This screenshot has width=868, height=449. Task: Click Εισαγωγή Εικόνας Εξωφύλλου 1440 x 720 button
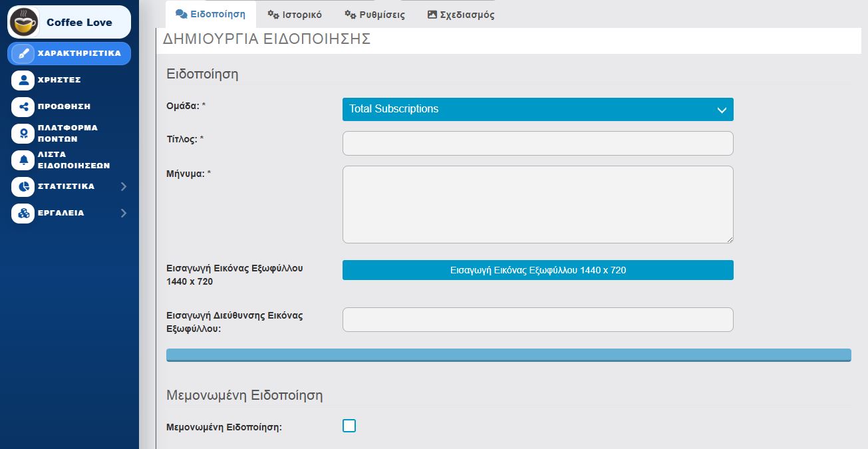537,270
